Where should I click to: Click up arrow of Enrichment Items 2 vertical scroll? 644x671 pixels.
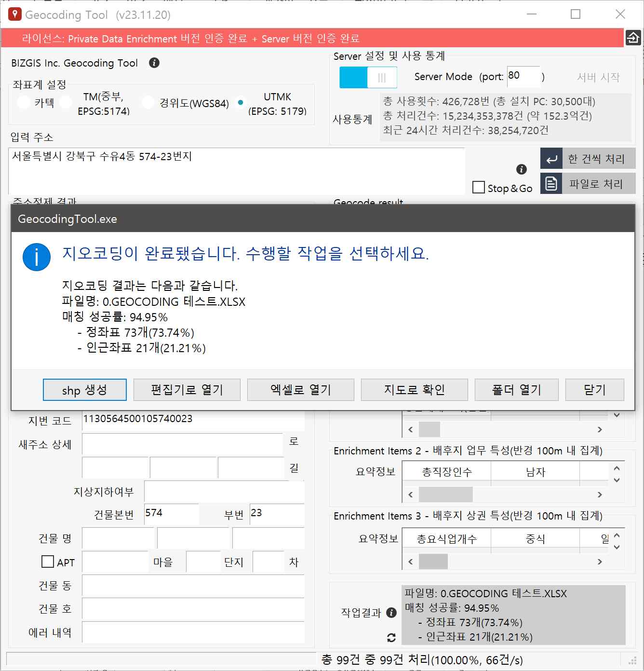tap(617, 468)
